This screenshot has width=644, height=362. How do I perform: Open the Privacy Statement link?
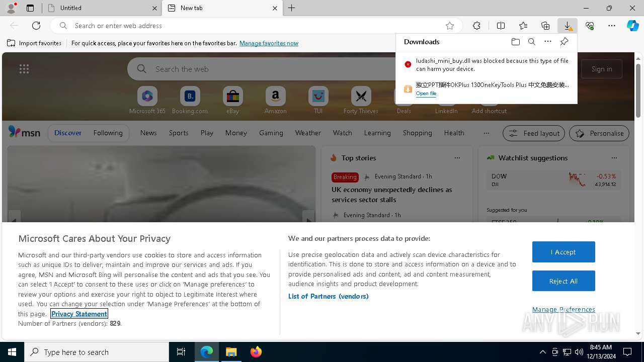coord(79,314)
